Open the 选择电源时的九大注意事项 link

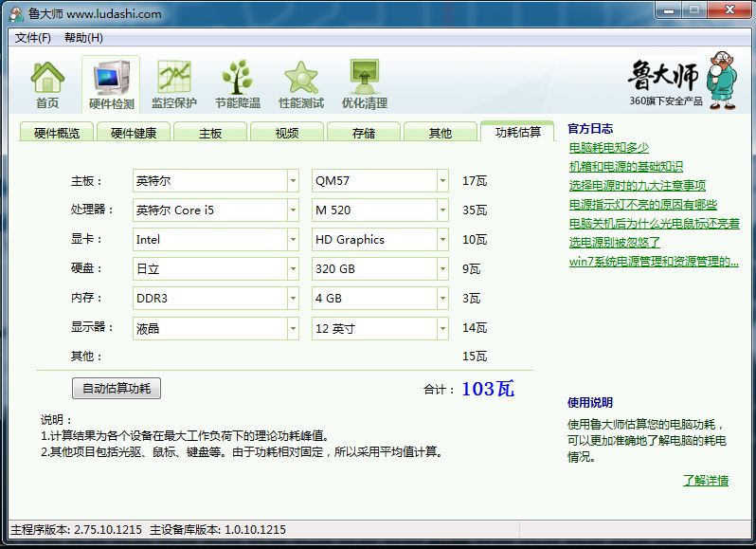click(638, 185)
